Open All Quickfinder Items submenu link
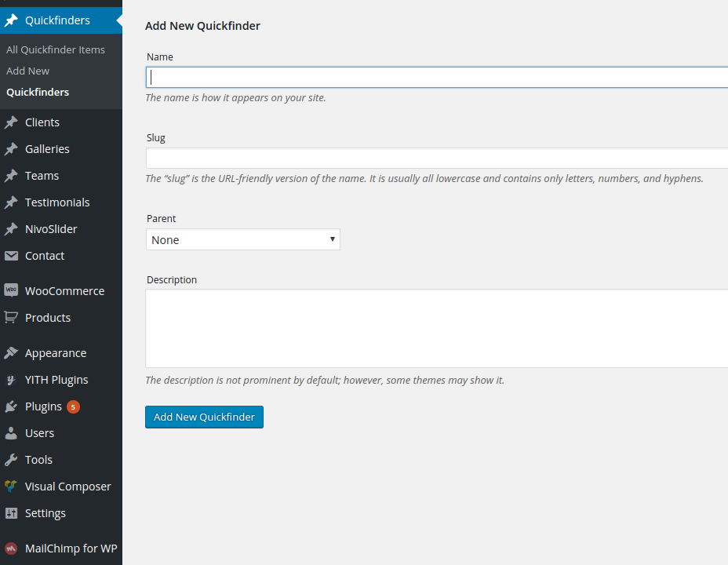728x565 pixels. click(x=56, y=49)
